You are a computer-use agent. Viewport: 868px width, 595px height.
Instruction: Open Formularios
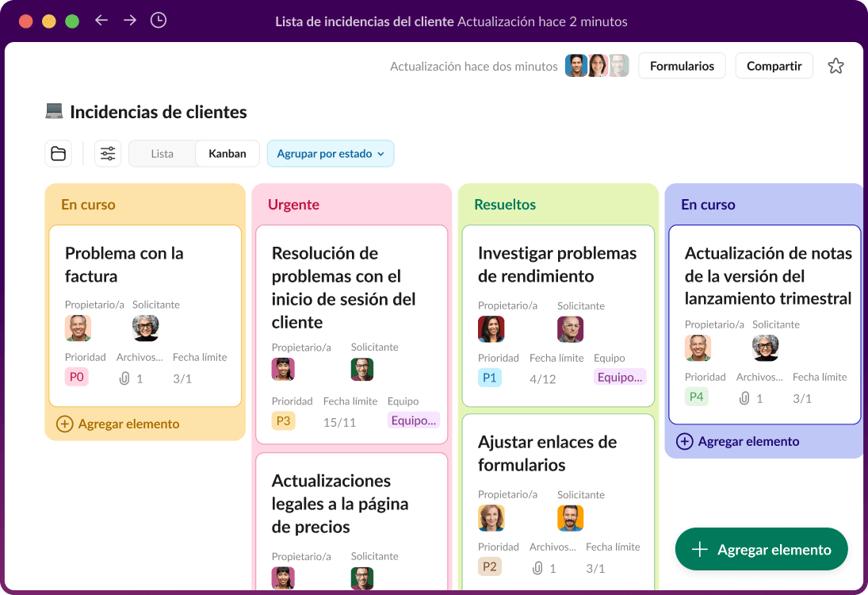(682, 66)
